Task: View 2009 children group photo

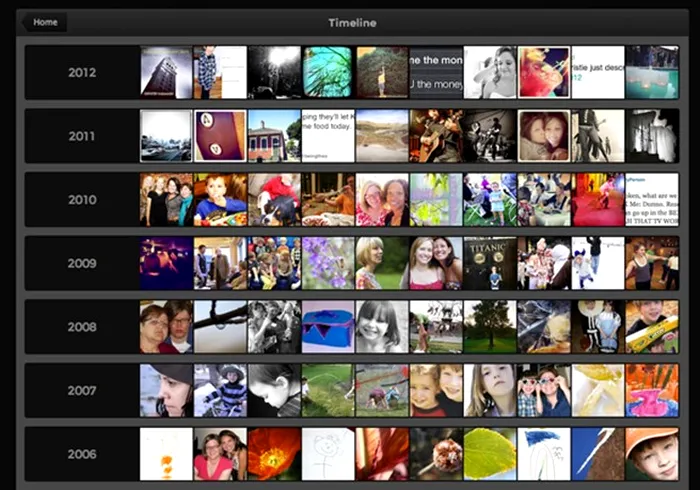Action: pyautogui.click(x=274, y=263)
